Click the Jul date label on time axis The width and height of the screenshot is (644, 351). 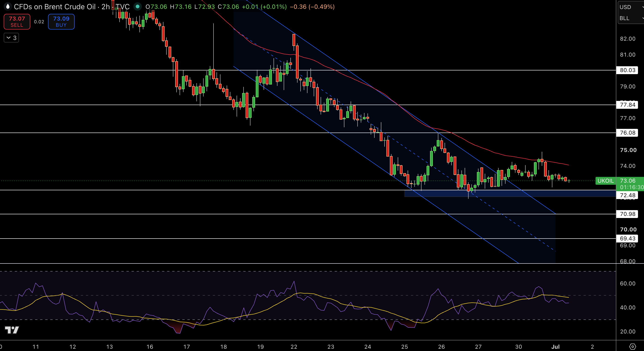[555, 347]
